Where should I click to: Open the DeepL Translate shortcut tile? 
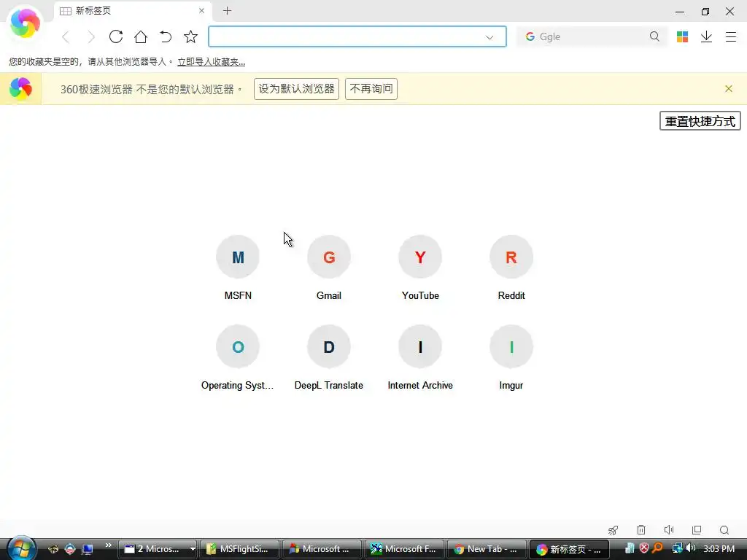(329, 357)
